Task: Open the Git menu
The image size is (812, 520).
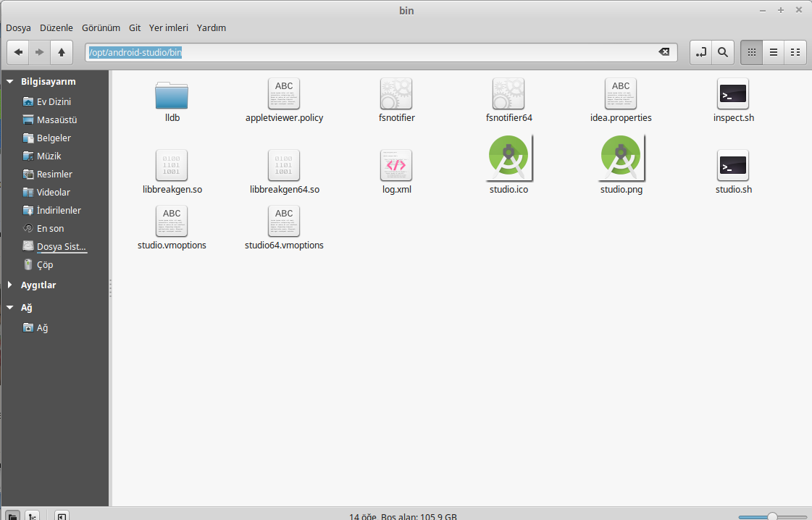Action: [x=135, y=28]
